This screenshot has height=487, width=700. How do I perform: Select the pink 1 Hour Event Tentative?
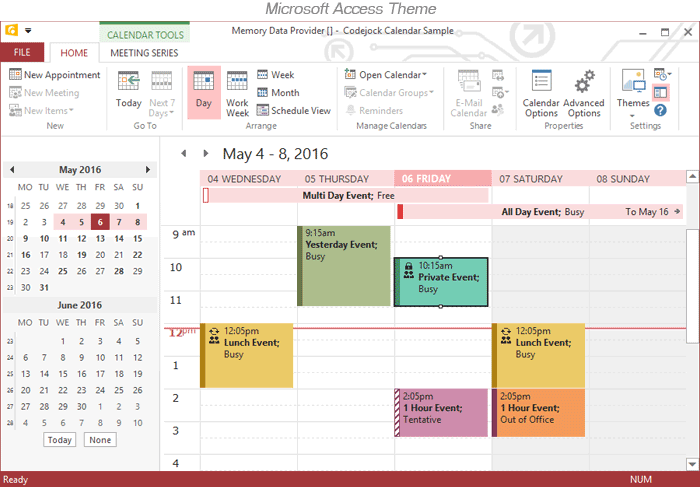[x=441, y=412]
